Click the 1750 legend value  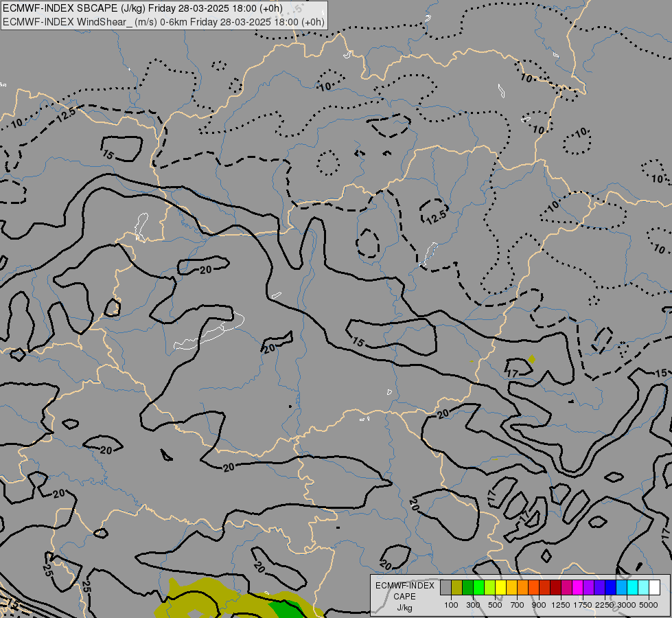pos(583,605)
